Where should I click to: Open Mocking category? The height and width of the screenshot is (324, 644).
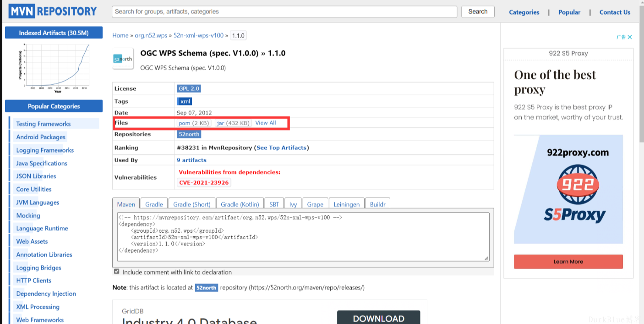[28, 215]
